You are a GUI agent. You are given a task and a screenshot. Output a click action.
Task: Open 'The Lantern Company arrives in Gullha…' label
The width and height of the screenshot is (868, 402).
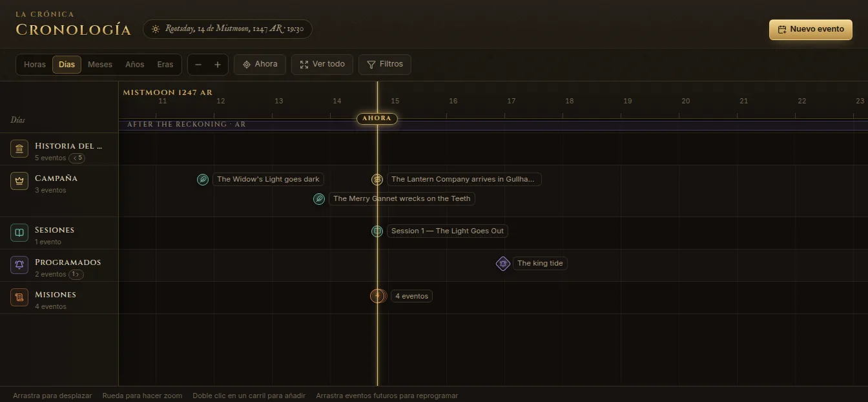[464, 180]
